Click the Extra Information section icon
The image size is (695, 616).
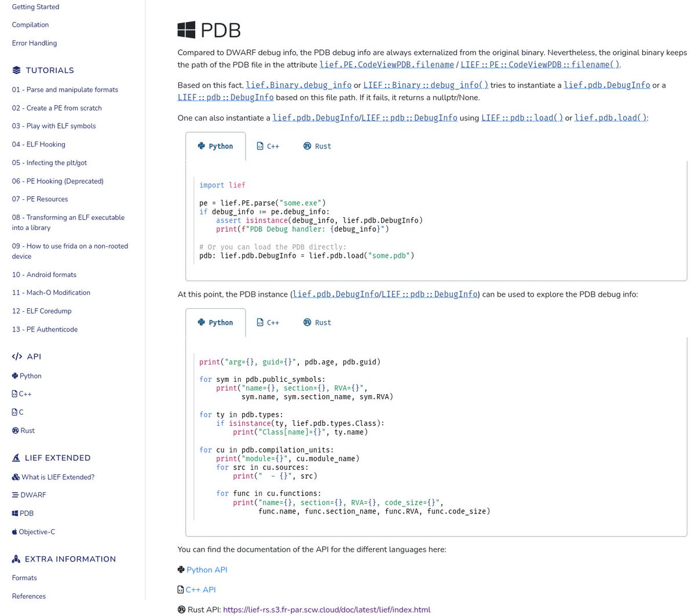tap(16, 559)
